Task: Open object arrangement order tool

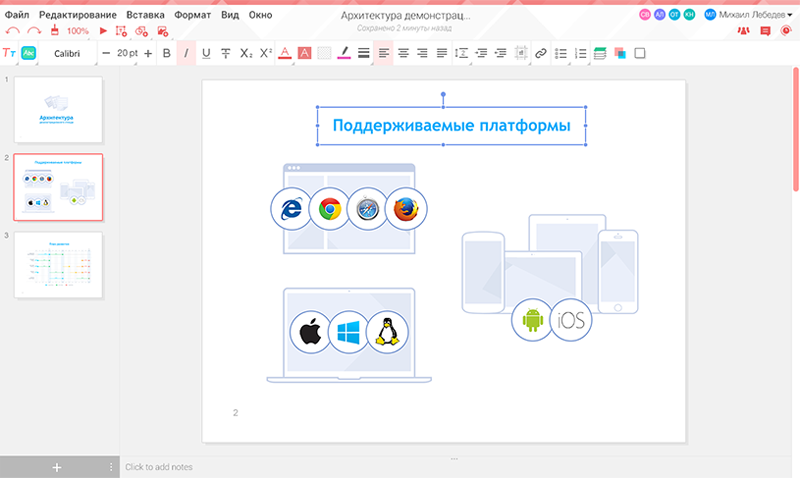Action: (x=620, y=53)
